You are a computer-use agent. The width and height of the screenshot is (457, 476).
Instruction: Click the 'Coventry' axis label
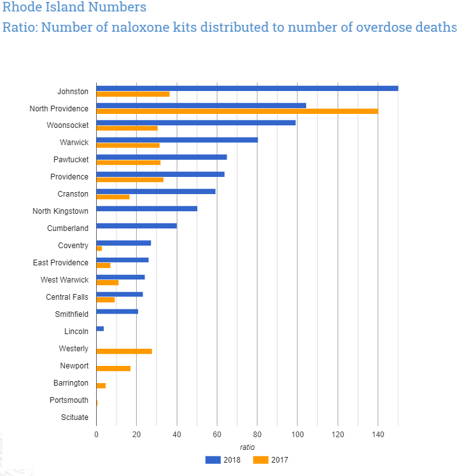pos(73,246)
